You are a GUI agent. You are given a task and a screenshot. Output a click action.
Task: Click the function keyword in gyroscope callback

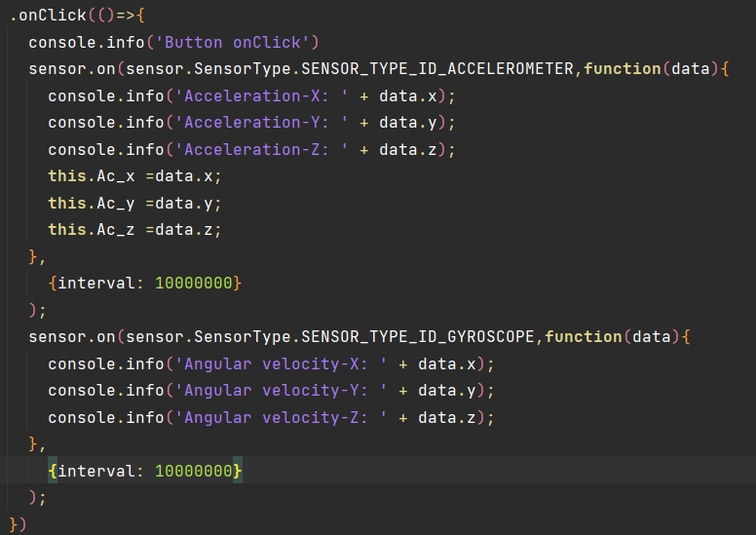click(x=584, y=337)
